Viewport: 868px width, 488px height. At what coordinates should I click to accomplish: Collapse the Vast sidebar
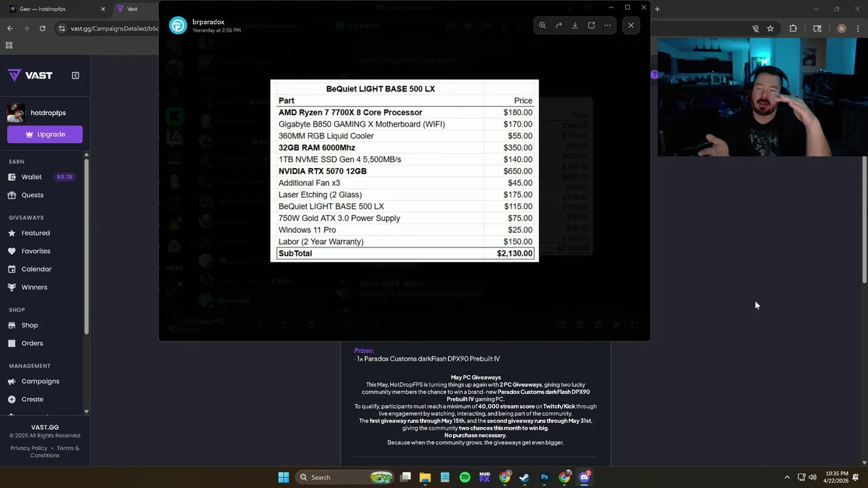click(75, 75)
